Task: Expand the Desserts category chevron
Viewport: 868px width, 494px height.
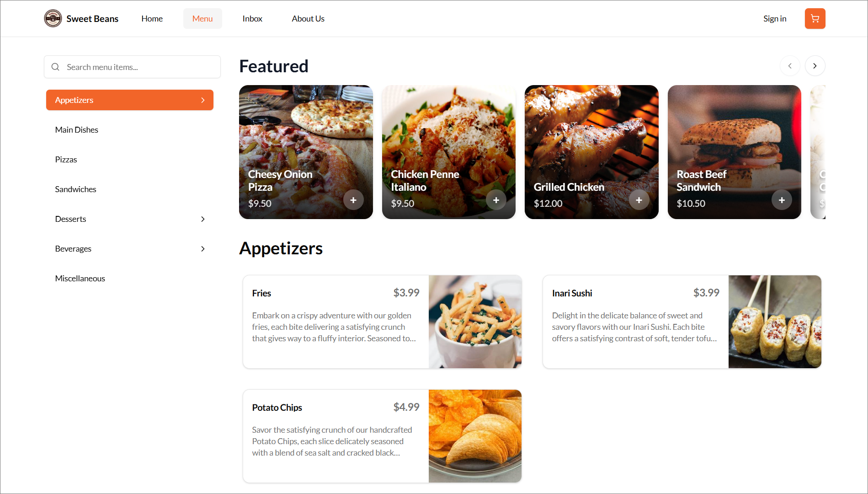Action: 203,219
